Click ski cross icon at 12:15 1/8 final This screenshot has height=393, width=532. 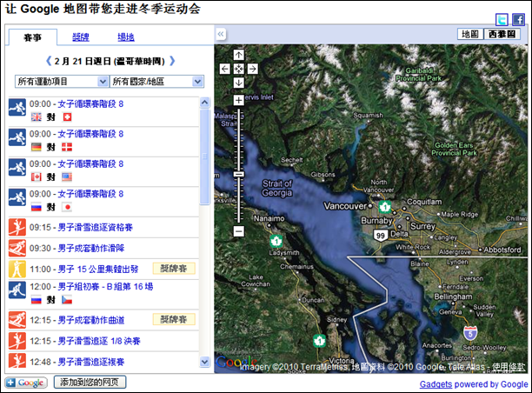(x=17, y=341)
